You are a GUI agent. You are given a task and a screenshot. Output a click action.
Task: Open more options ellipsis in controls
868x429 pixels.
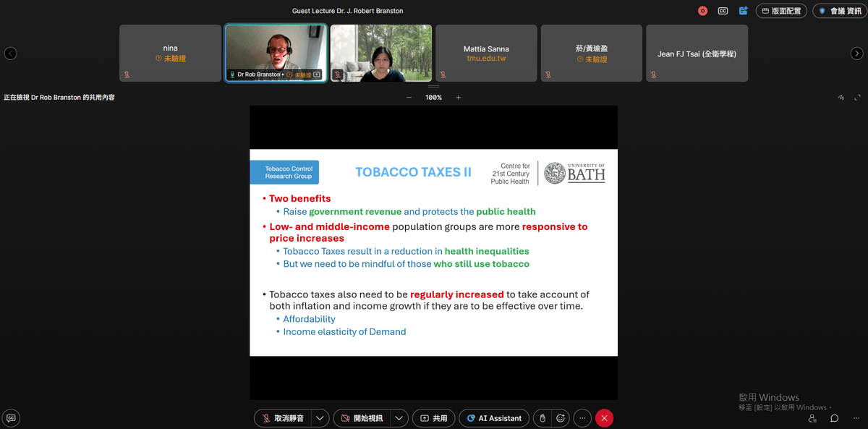[582, 418]
